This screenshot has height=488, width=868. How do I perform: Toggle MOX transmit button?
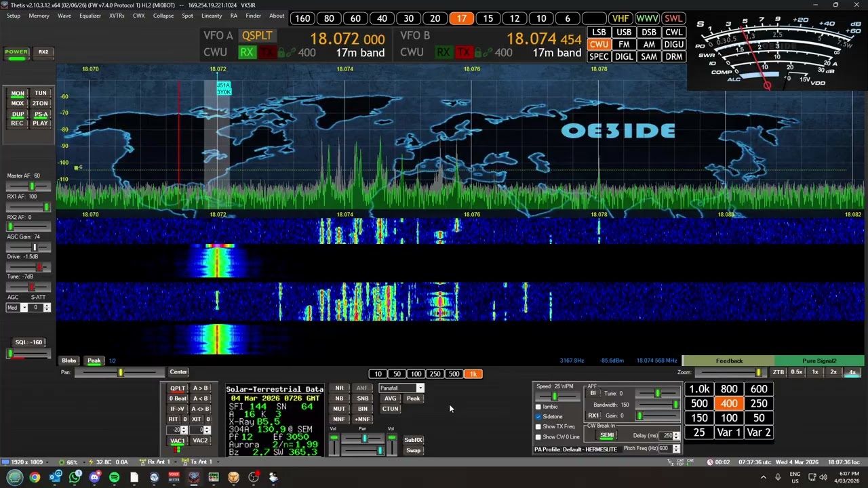(x=18, y=104)
